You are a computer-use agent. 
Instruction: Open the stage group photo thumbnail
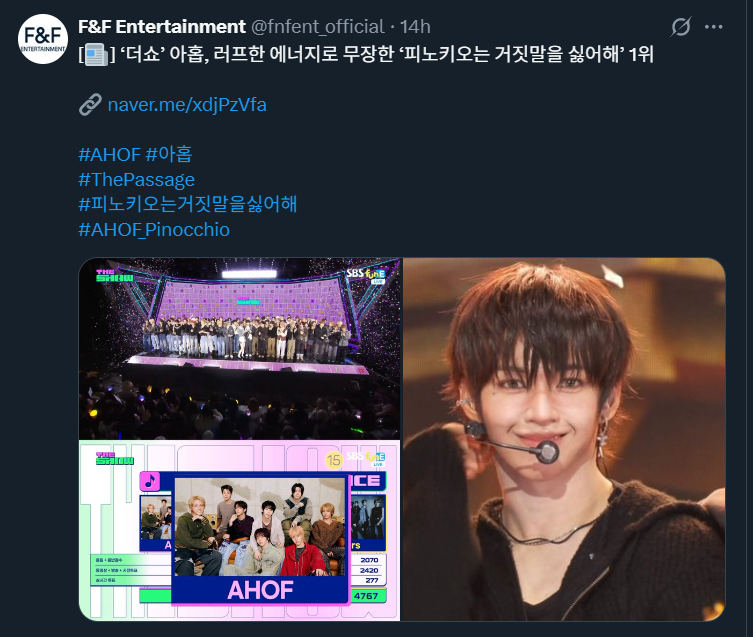pos(239,348)
